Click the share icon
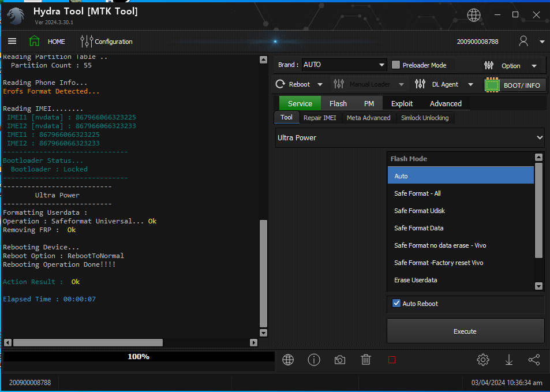Viewport: 550px width, 392px height. coord(534,360)
